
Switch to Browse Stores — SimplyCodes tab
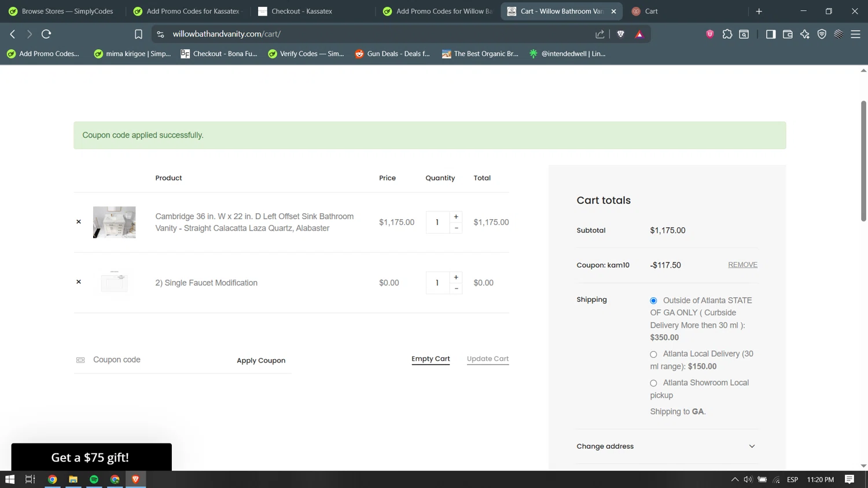pos(61,11)
